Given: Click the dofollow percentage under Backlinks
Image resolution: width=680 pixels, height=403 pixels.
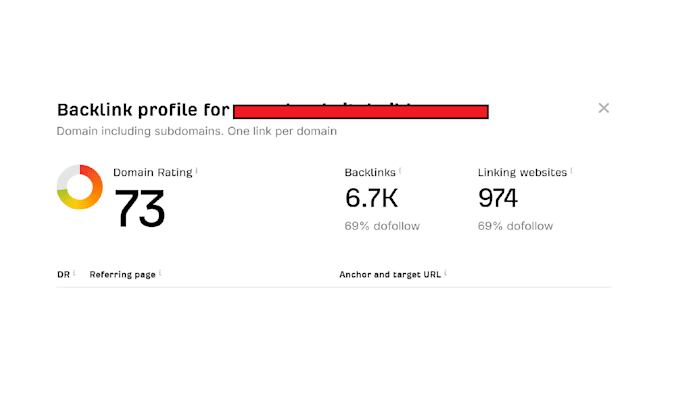Looking at the screenshot, I should (x=382, y=226).
